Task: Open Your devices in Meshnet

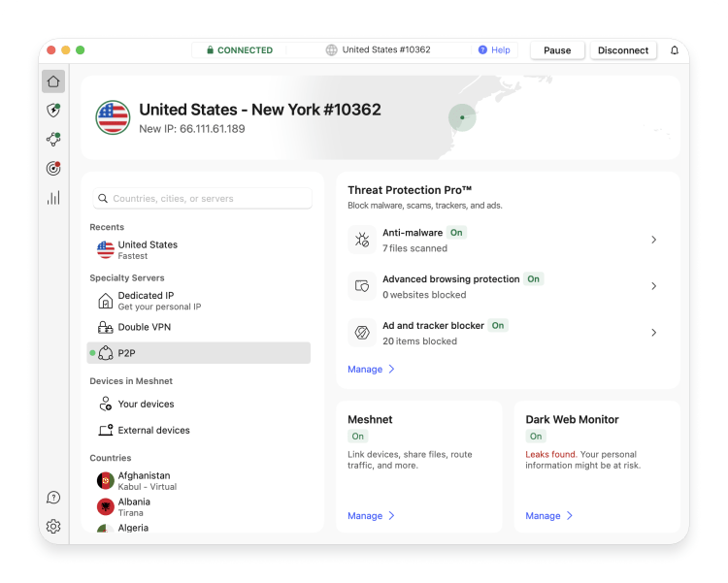Action: pos(199,404)
